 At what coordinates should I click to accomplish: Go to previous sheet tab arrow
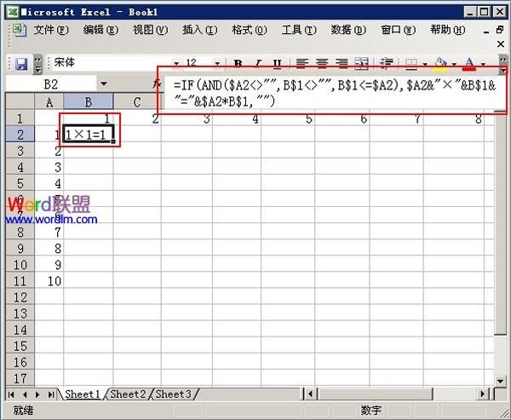[x=25, y=394]
